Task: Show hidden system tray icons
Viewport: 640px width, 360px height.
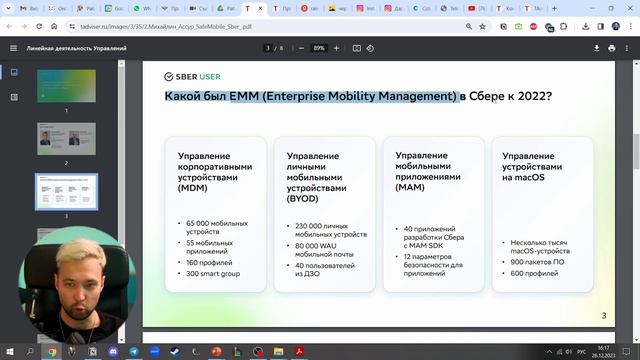Action: 549,352
